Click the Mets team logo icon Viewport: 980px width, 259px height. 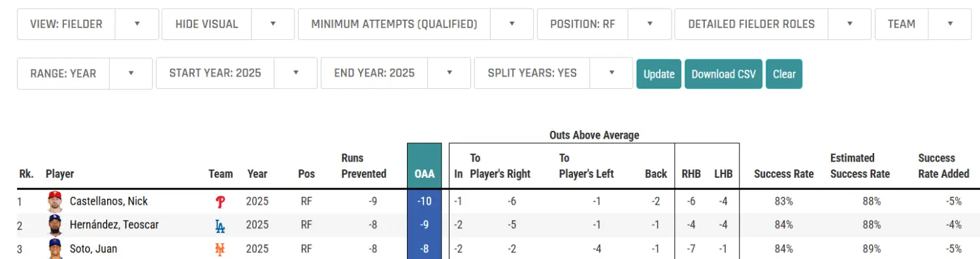(x=220, y=249)
